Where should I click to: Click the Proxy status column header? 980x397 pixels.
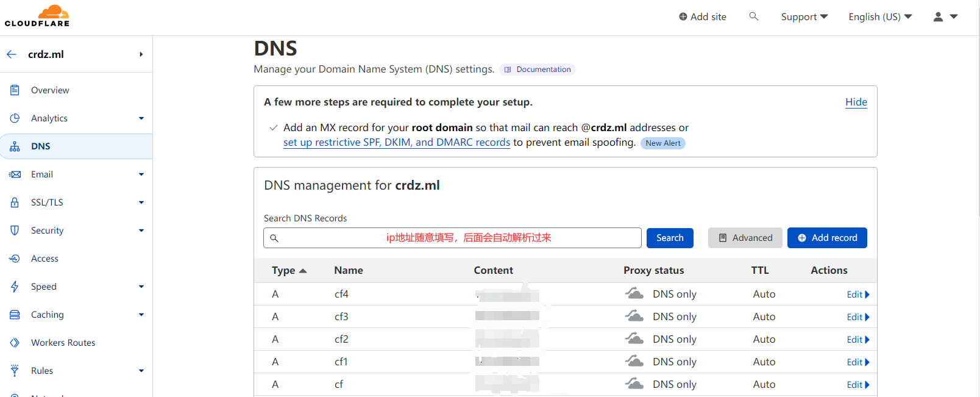click(x=654, y=270)
